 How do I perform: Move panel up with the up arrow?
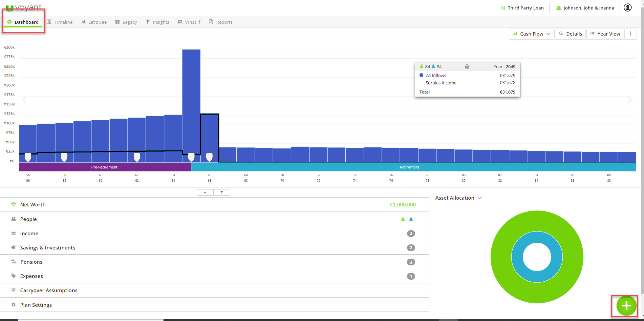pyautogui.click(x=222, y=192)
